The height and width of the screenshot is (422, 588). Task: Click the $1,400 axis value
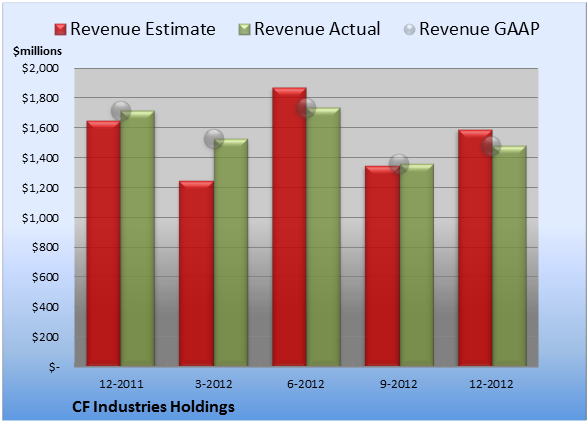pos(40,158)
